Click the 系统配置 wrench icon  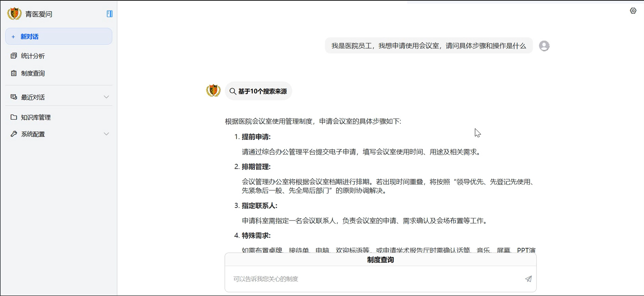[x=14, y=134]
